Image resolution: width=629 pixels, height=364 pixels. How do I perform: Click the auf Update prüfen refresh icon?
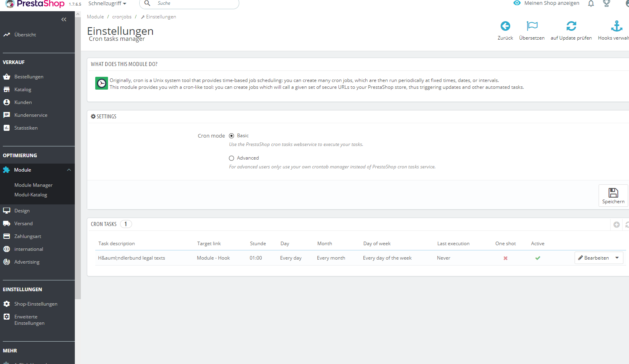point(571,26)
